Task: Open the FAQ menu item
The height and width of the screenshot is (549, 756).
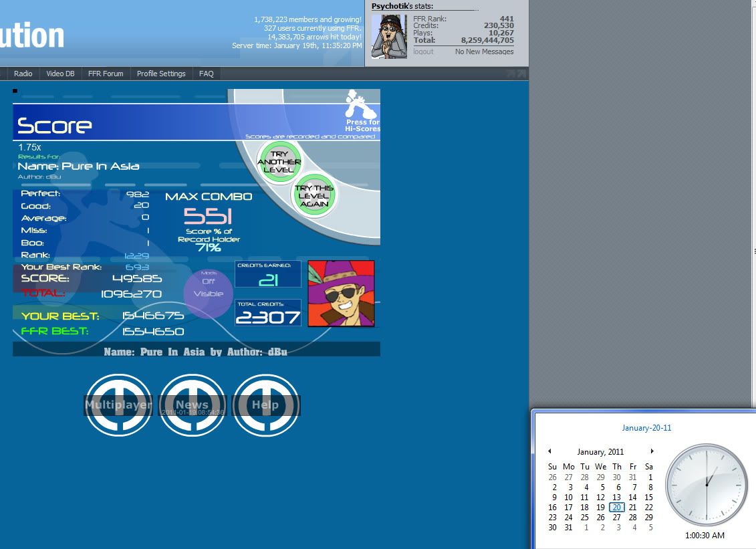Action: (x=206, y=74)
